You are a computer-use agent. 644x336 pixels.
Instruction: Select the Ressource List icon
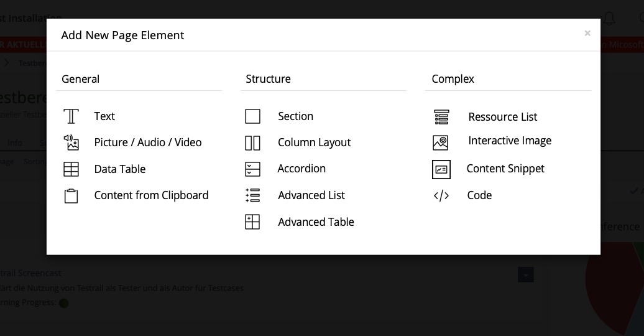tap(441, 117)
